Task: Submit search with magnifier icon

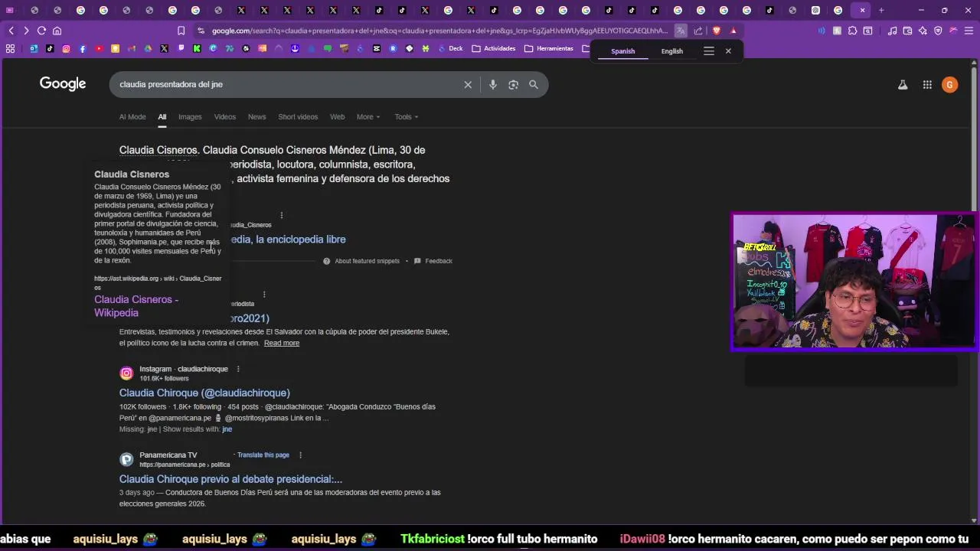Action: [534, 84]
